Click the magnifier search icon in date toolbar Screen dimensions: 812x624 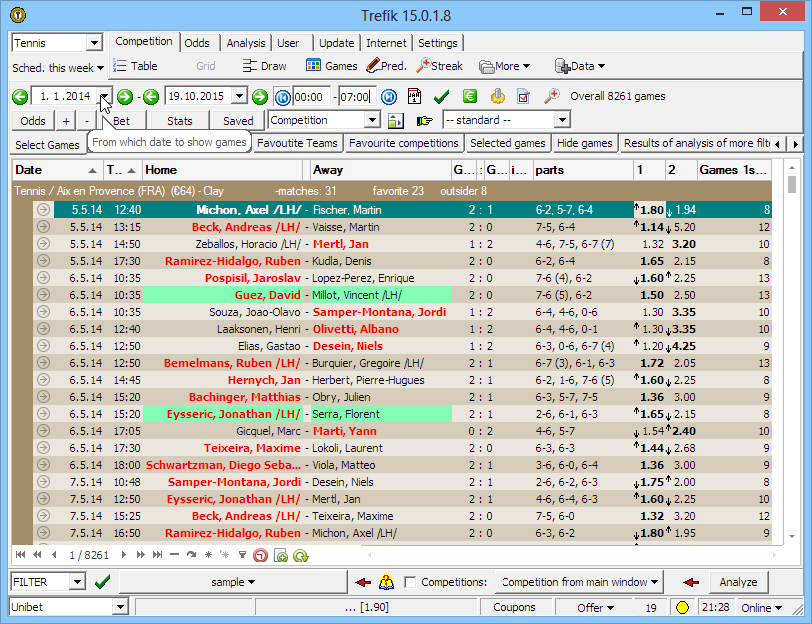pos(551,97)
